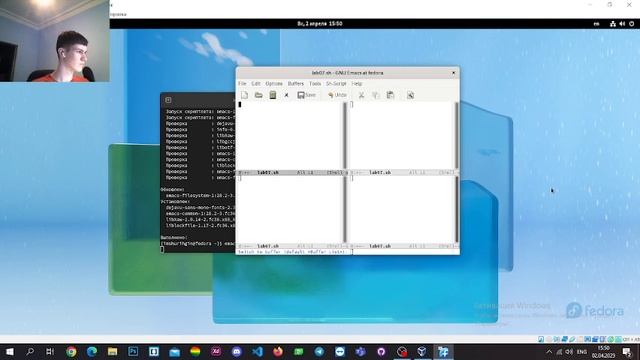This screenshot has height=360, width=640.
Task: Click the GNOME clock date in top bar
Action: [x=320, y=24]
